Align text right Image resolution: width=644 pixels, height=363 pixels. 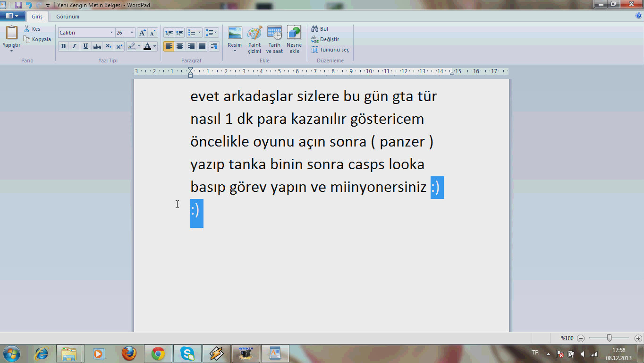(191, 46)
